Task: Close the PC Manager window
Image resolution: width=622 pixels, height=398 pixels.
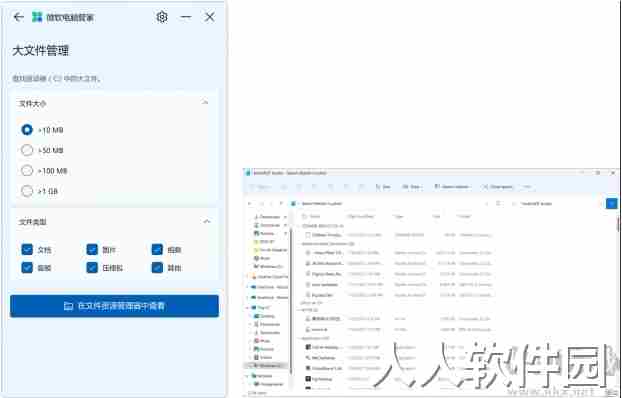Action: tap(209, 17)
